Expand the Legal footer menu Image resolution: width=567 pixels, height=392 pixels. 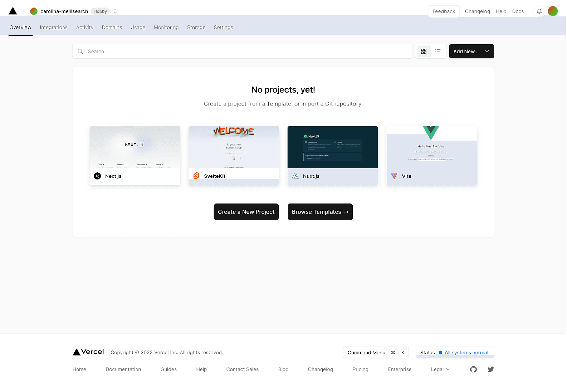tap(440, 369)
